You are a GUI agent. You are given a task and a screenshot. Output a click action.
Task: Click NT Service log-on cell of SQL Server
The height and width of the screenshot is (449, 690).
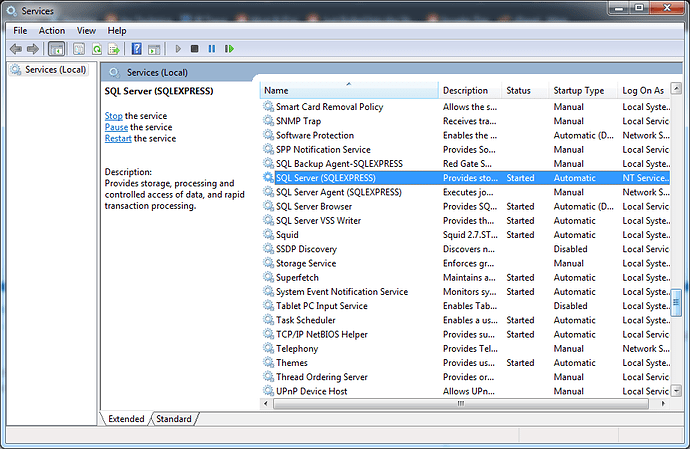646,178
